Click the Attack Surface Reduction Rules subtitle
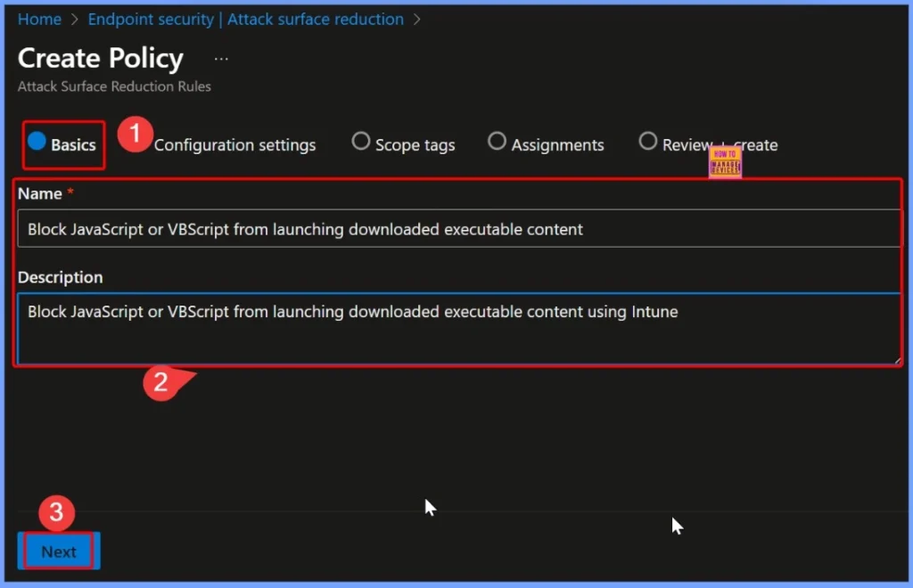The width and height of the screenshot is (913, 588). pos(114,86)
